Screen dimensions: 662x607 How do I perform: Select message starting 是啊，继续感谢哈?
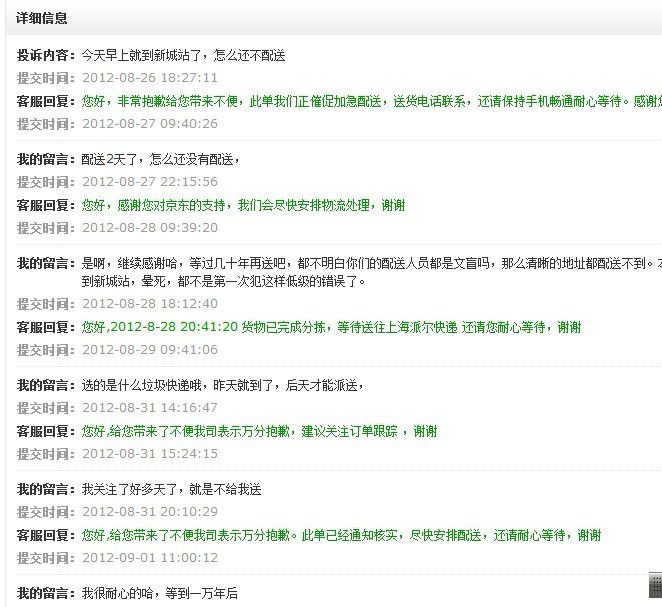tap(372, 263)
